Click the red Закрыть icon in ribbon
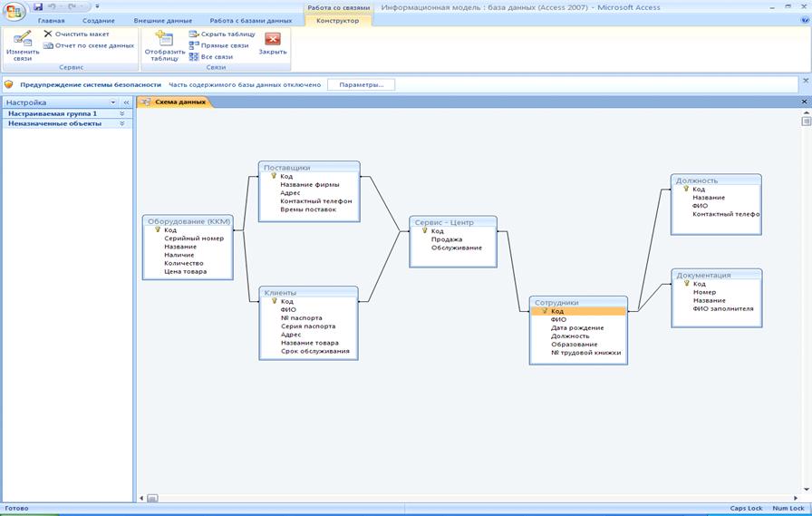Screen dimensions: 812x516 pyautogui.click(x=273, y=40)
